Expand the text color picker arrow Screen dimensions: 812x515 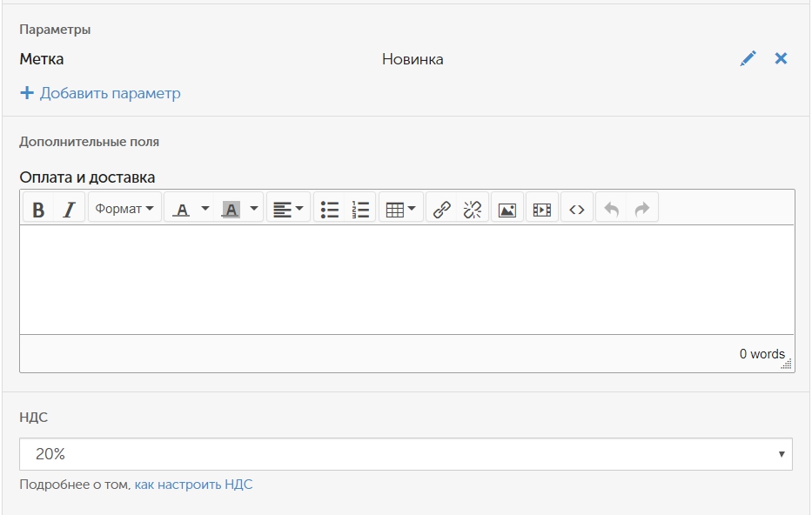click(205, 210)
